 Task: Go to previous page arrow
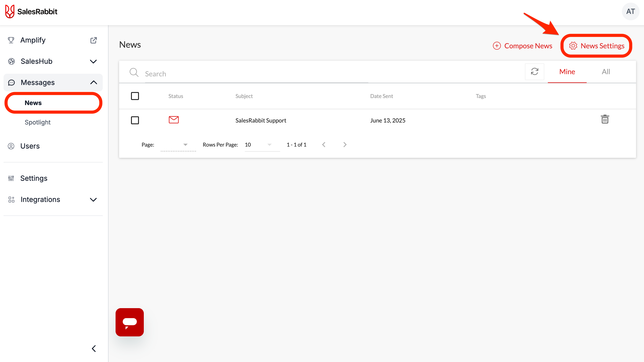tap(324, 145)
